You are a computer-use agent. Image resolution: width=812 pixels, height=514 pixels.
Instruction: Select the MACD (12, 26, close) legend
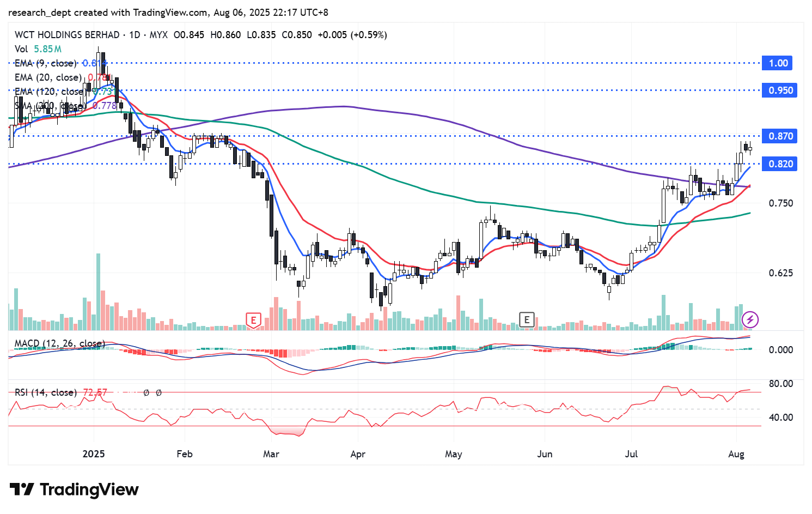[x=60, y=343]
